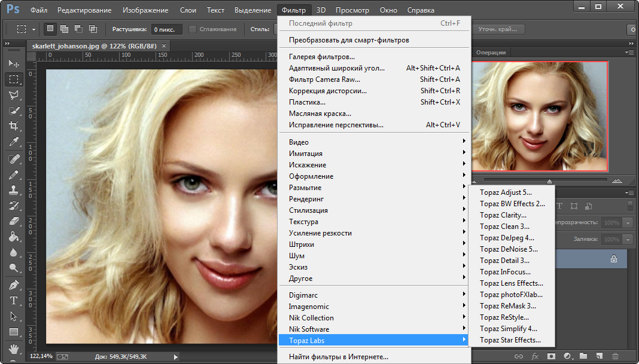Click the Уточн. край button
Viewport: 639px width, 364px height.
(x=497, y=29)
